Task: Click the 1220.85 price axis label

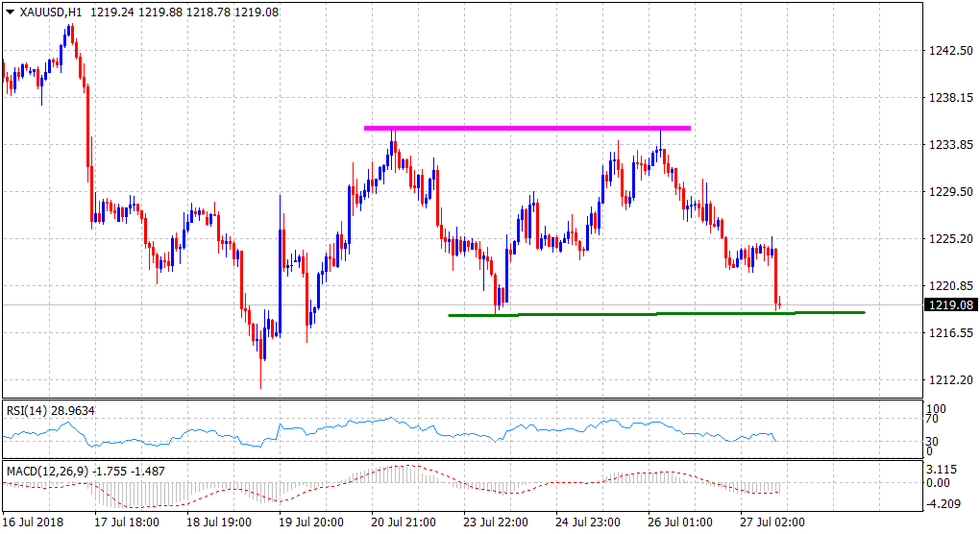Action: 950,286
